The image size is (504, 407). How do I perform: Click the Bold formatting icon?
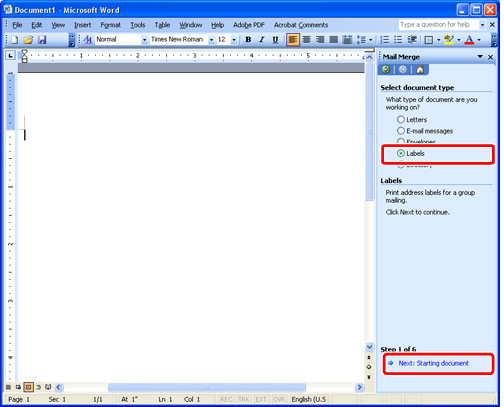tap(248, 40)
